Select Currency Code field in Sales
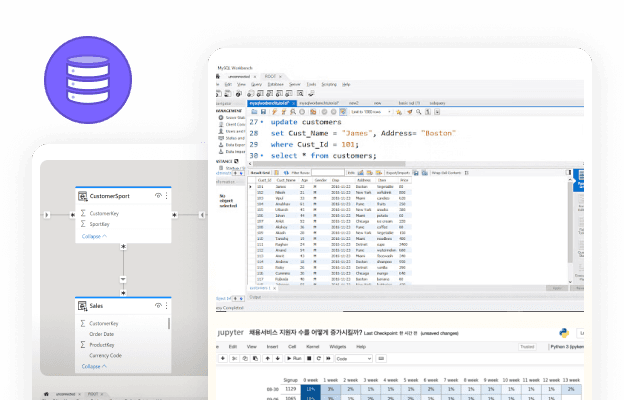The height and width of the screenshot is (400, 624). (x=105, y=355)
